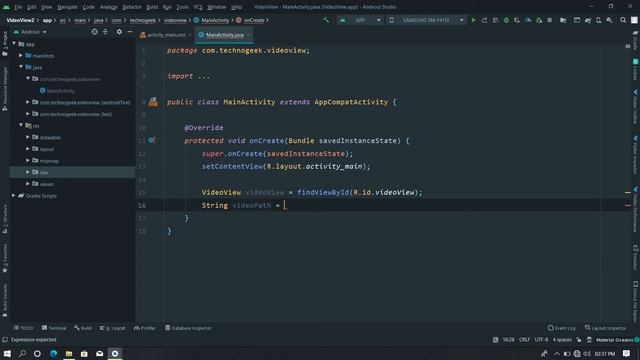This screenshot has height=360, width=640.
Task: Click the Scroll from Source target icon
Action: [x=94, y=32]
